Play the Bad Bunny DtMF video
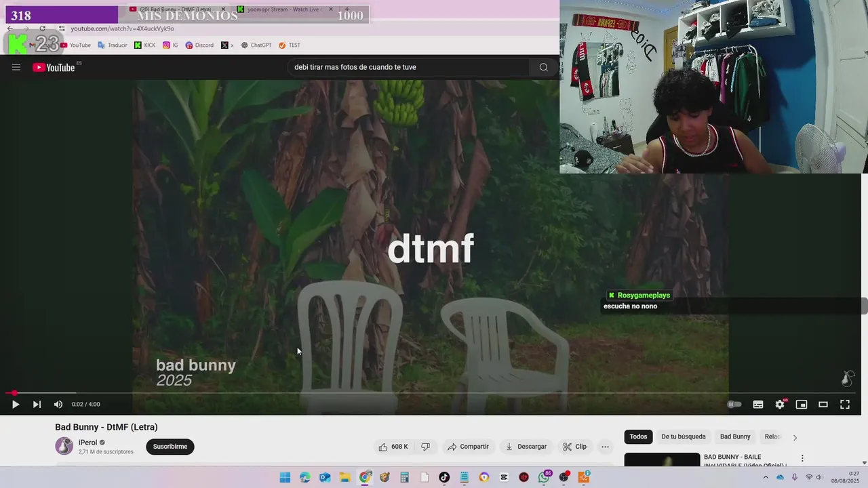Viewport: 868px width, 488px height. tap(15, 405)
